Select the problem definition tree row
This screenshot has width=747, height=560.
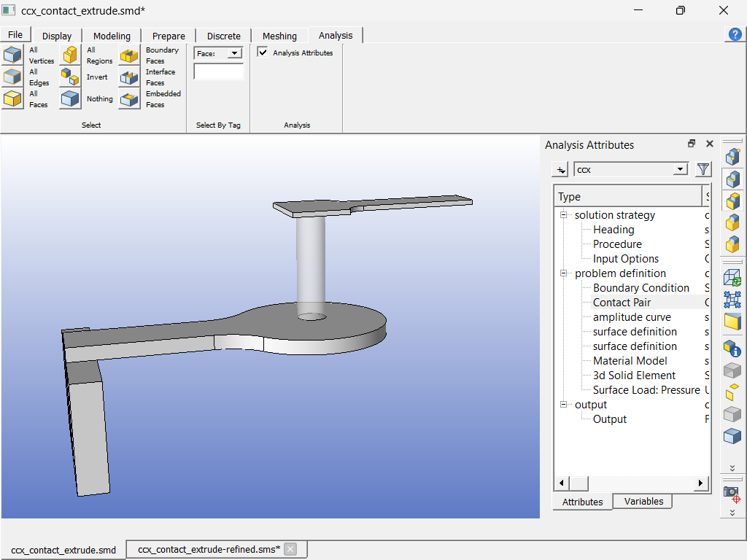click(x=620, y=273)
